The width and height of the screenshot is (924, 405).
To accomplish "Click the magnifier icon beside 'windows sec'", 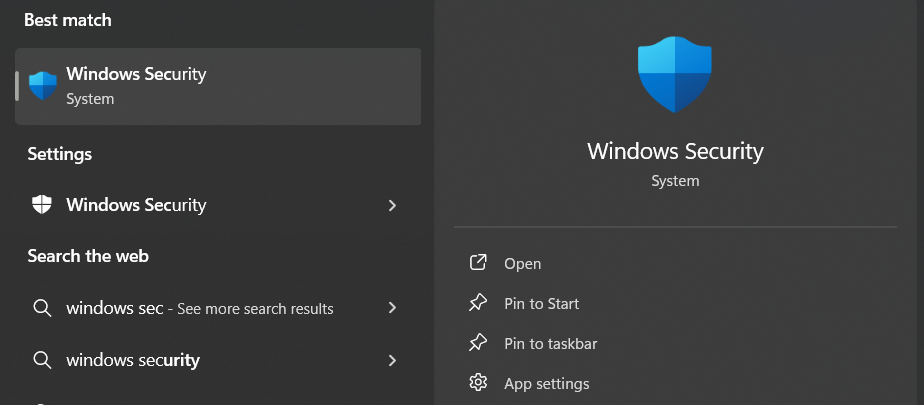I will click(42, 308).
